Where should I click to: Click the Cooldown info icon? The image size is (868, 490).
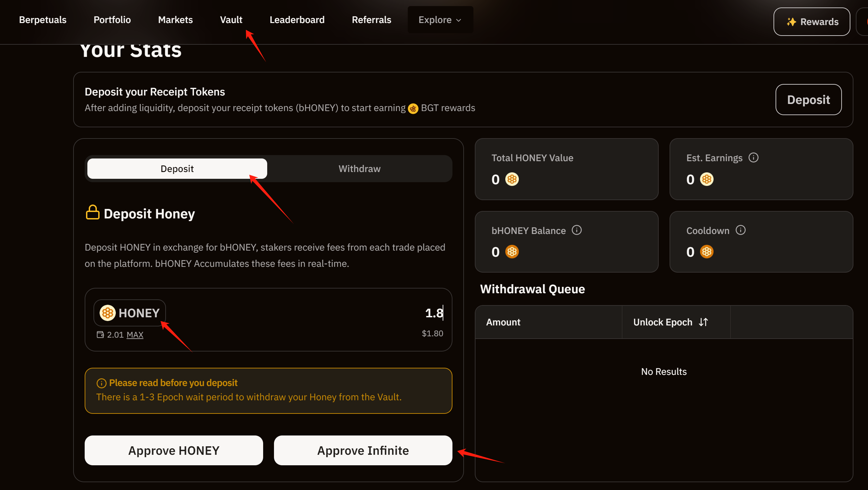pyautogui.click(x=740, y=230)
